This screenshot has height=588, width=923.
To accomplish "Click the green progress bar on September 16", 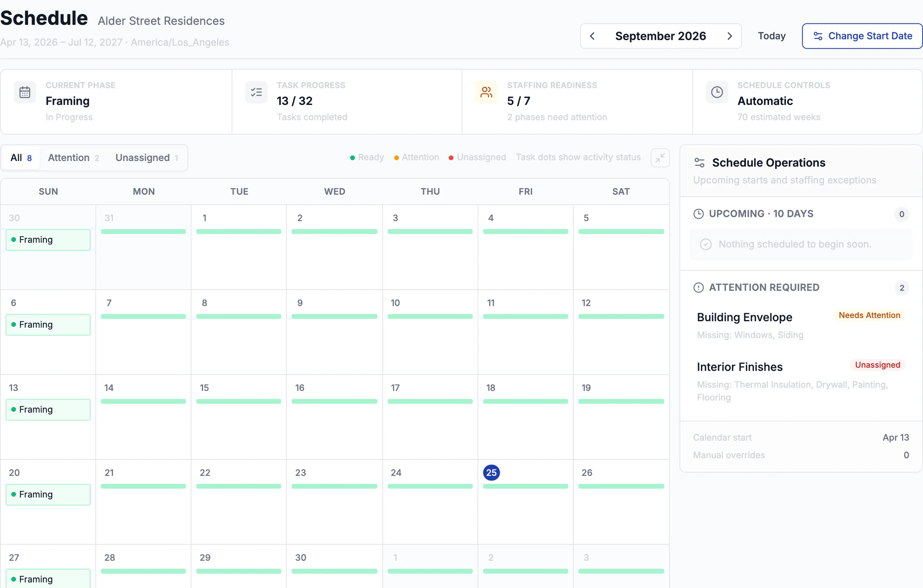I will click(334, 401).
